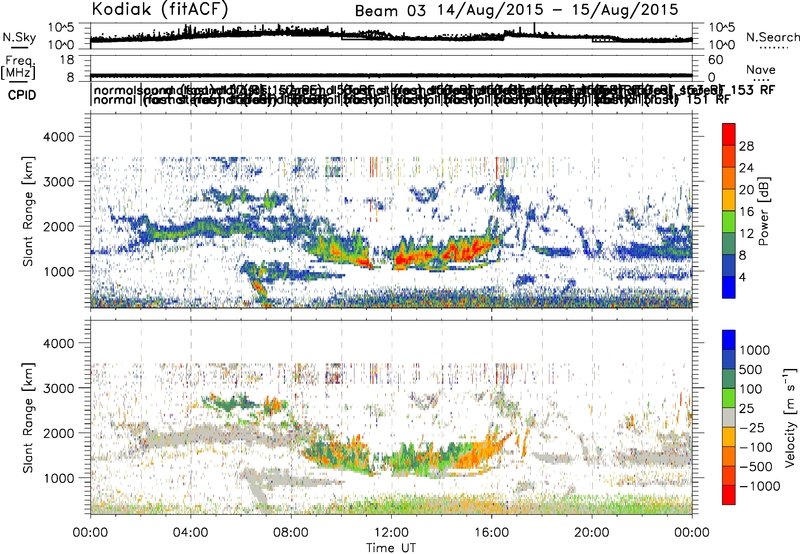Image resolution: width=800 pixels, height=554 pixels.
Task: Click the "04:00" time axis tick label
Action: click(190, 533)
